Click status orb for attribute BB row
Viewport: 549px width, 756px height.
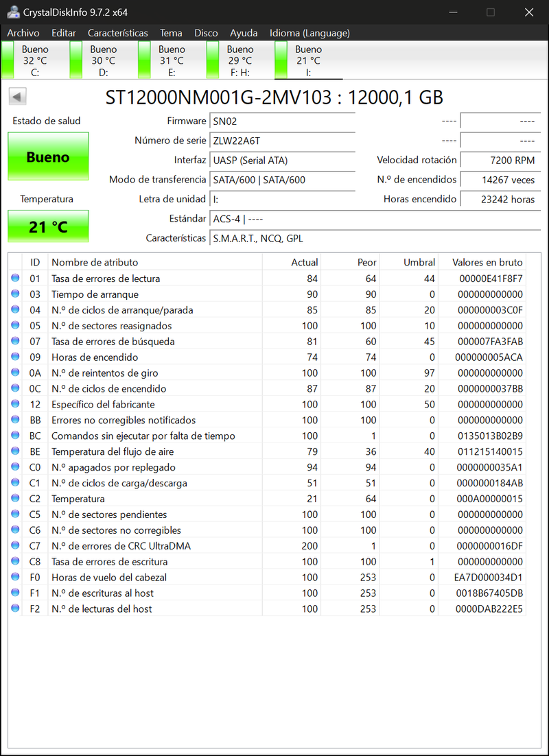(x=15, y=419)
